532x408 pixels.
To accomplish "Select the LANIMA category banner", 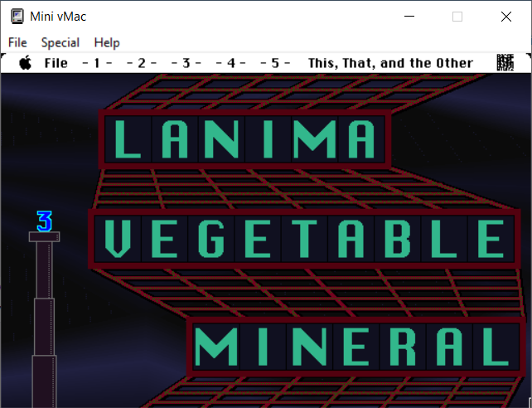I will (245, 139).
